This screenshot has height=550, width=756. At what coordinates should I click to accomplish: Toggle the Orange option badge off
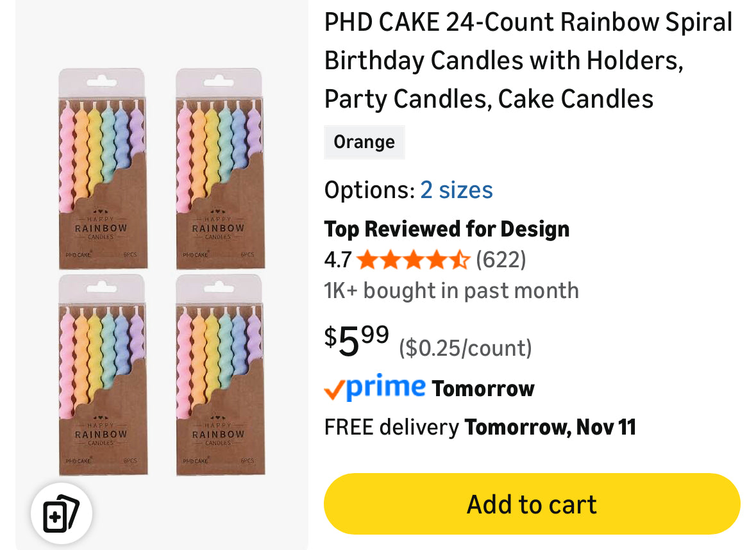coord(364,142)
